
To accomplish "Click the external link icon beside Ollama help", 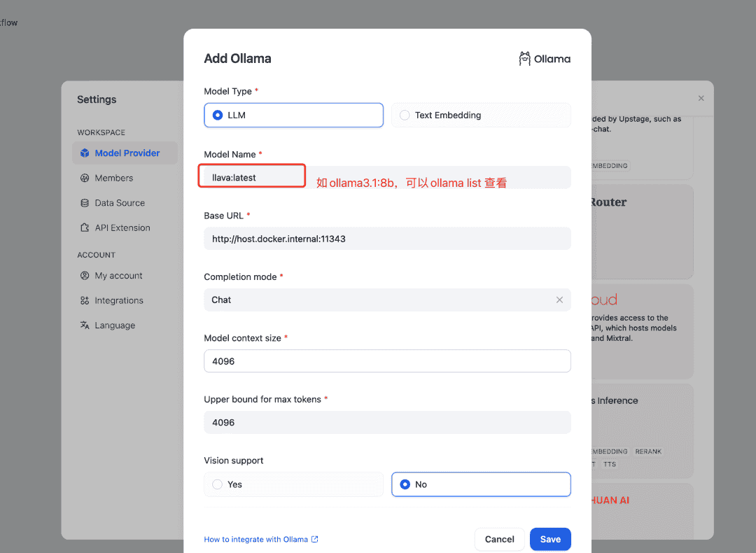I will [315, 540].
